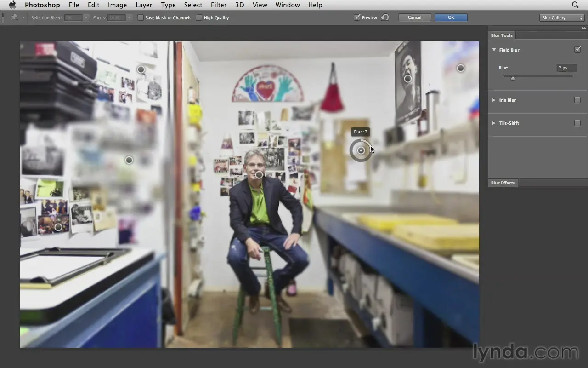588x368 pixels.
Task: Open the Filter menu
Action: click(x=219, y=5)
